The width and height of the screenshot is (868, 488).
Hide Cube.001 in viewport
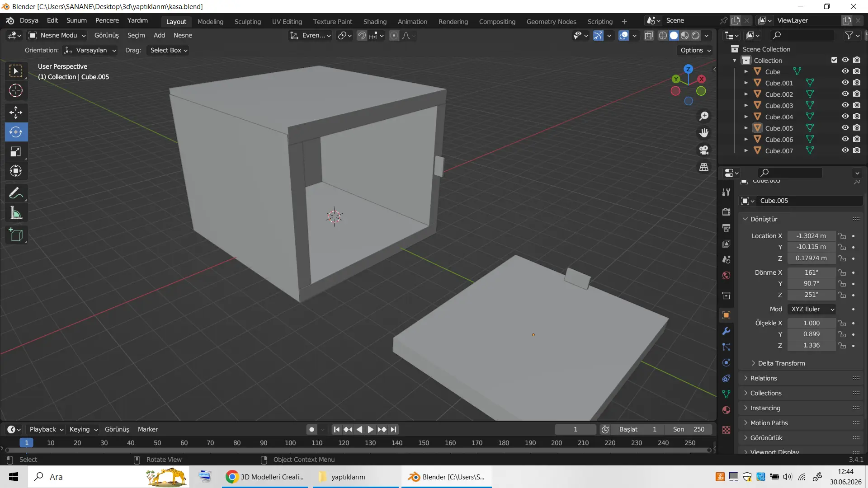[845, 83]
